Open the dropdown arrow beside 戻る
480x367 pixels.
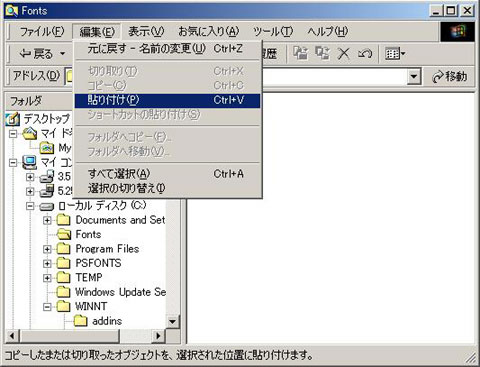click(63, 53)
